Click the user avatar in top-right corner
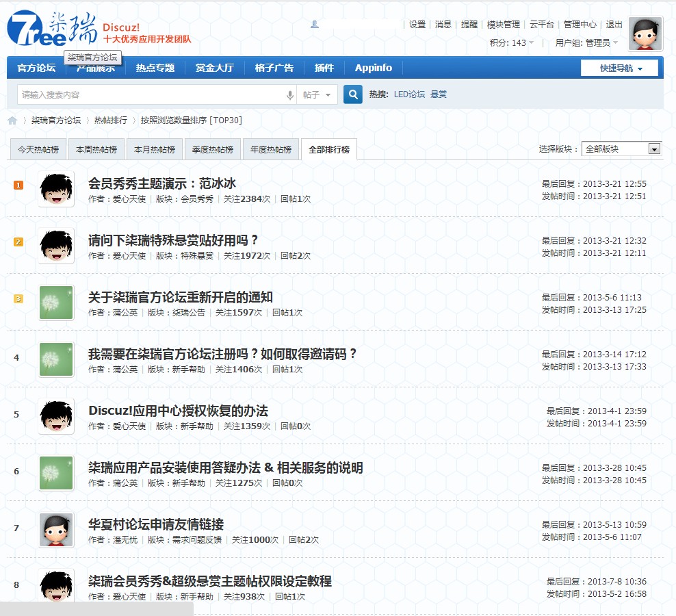This screenshot has width=676, height=616. (x=645, y=34)
